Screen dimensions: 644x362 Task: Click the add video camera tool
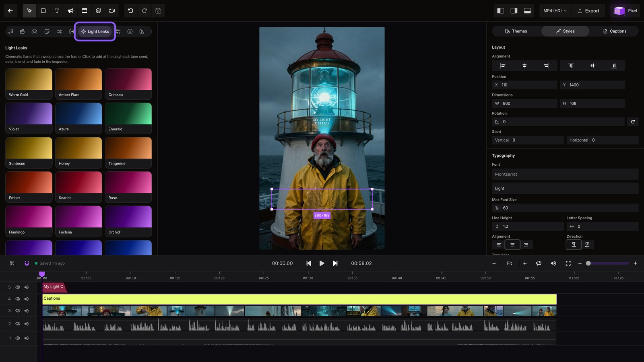(112, 11)
